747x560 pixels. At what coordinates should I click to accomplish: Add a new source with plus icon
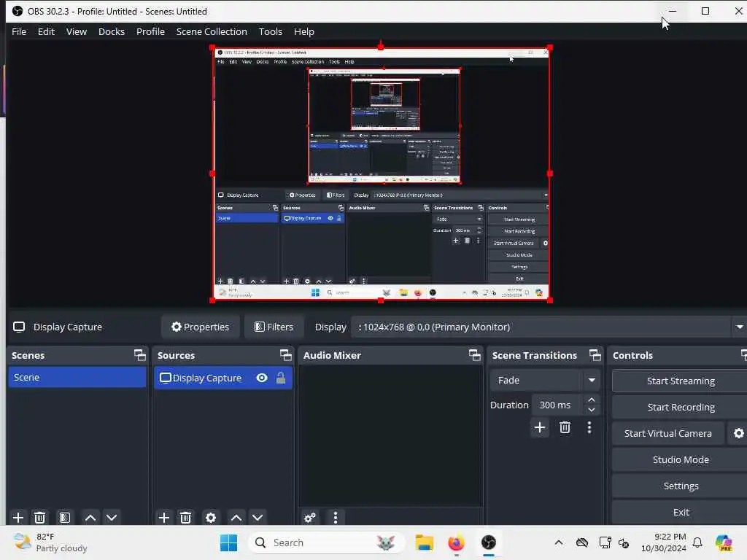pos(164,517)
